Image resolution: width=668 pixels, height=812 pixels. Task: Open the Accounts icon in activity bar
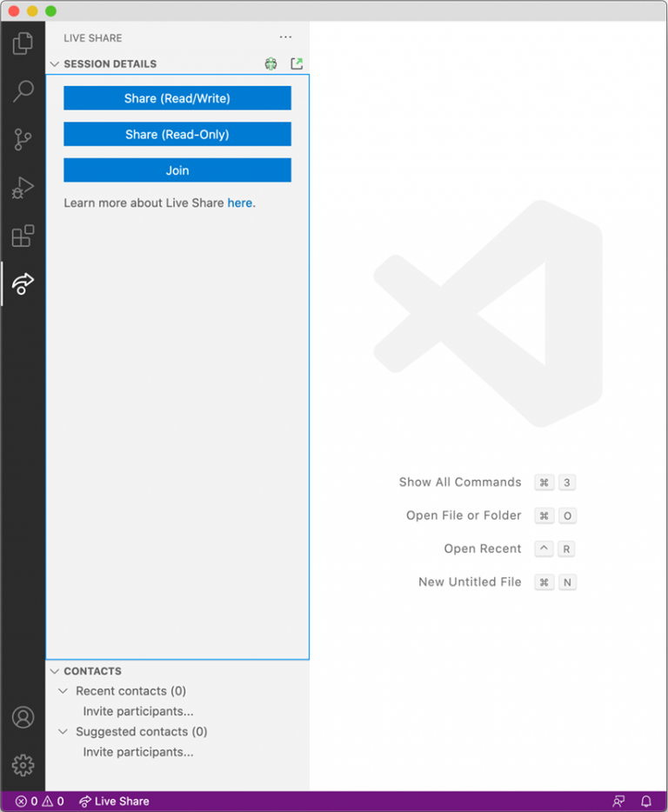[x=23, y=717]
